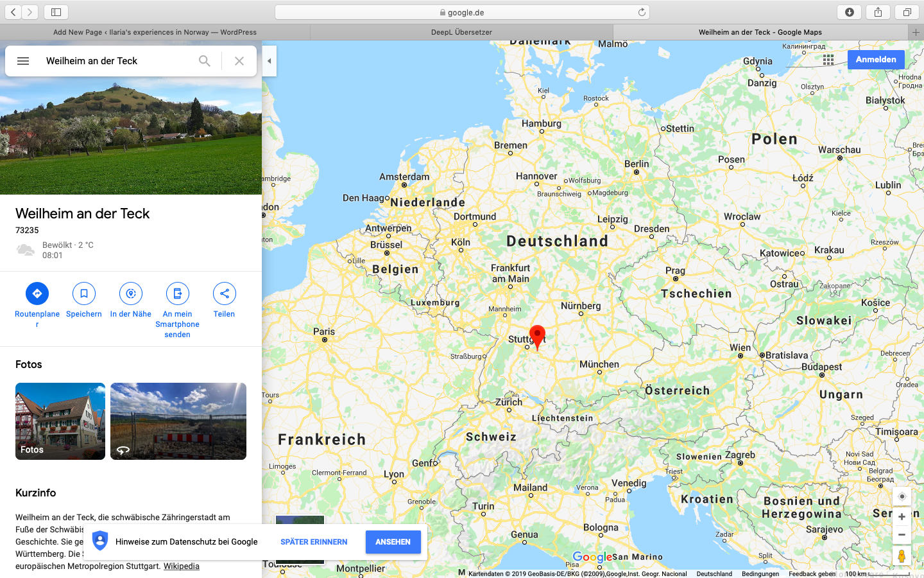
Task: Select the Street View pegman
Action: (902, 556)
